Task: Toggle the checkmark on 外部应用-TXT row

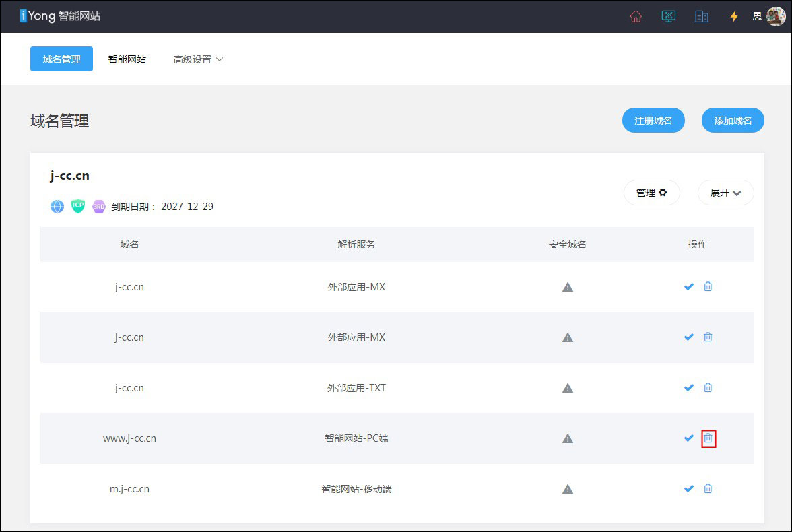Action: pos(688,388)
